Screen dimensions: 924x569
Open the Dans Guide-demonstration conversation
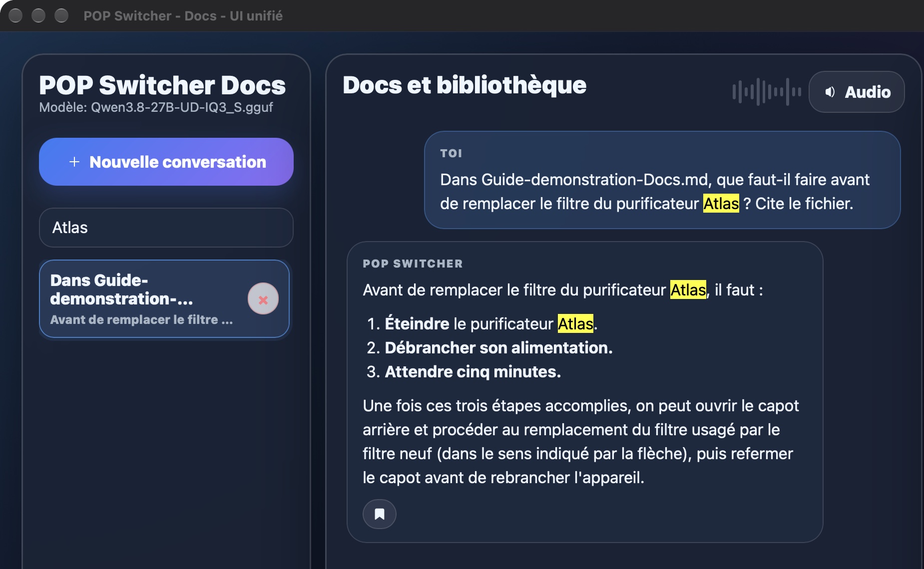pyautogui.click(x=164, y=299)
